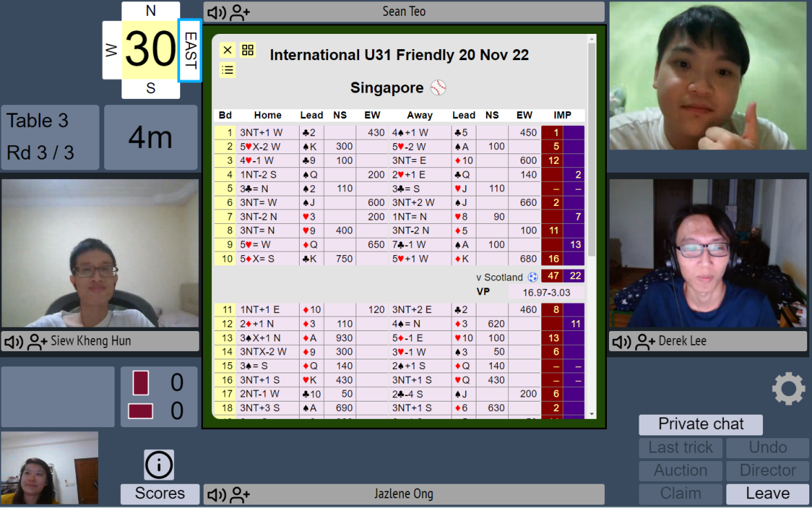Click add-user icon beside Siew Kheng Hun
This screenshot has width=812, height=508.
pos(37,341)
